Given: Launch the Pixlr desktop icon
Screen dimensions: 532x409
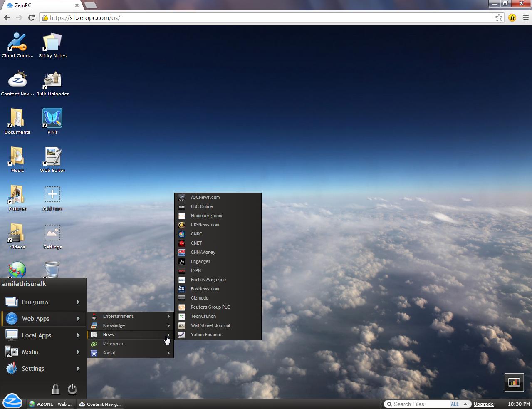Looking at the screenshot, I should pos(52,121).
